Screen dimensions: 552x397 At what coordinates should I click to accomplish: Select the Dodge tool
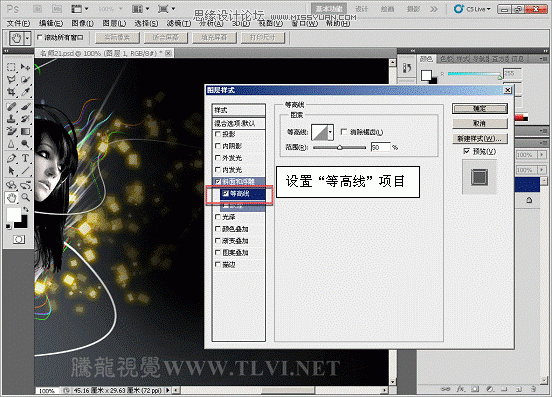coord(25,144)
